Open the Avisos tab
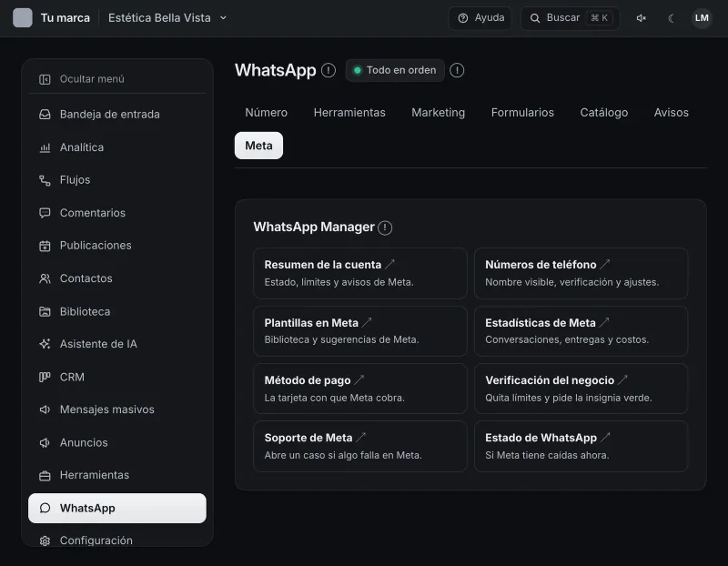 (672, 113)
